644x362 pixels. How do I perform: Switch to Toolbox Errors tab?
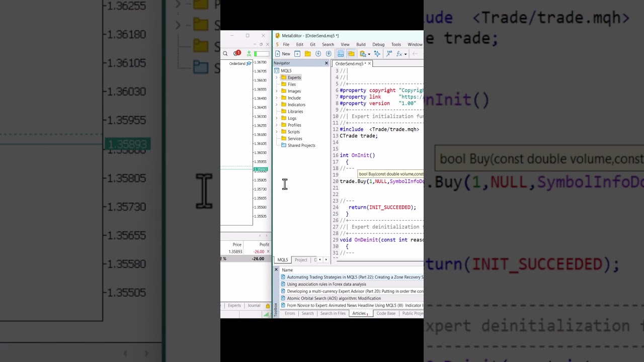click(290, 313)
